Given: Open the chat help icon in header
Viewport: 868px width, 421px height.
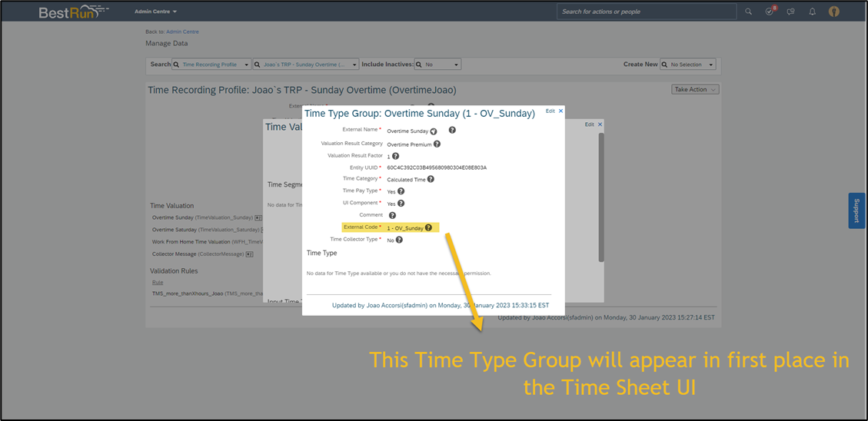Looking at the screenshot, I should [x=791, y=12].
